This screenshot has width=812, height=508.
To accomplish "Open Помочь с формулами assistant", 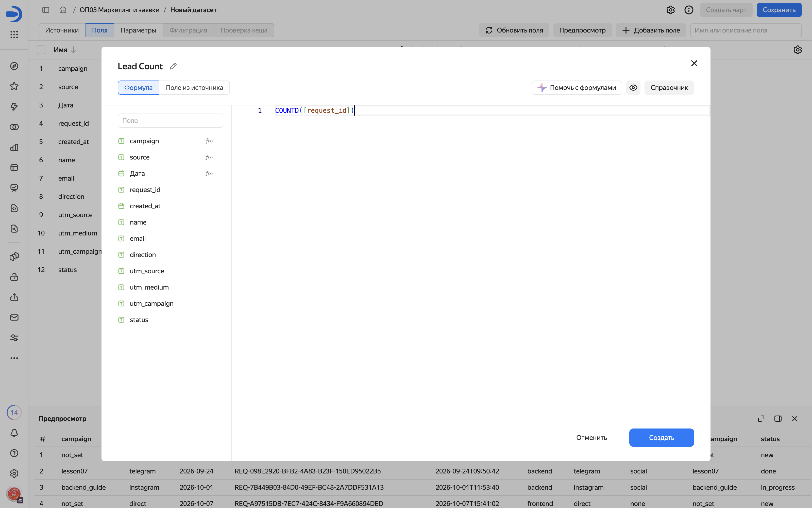I will tap(577, 88).
